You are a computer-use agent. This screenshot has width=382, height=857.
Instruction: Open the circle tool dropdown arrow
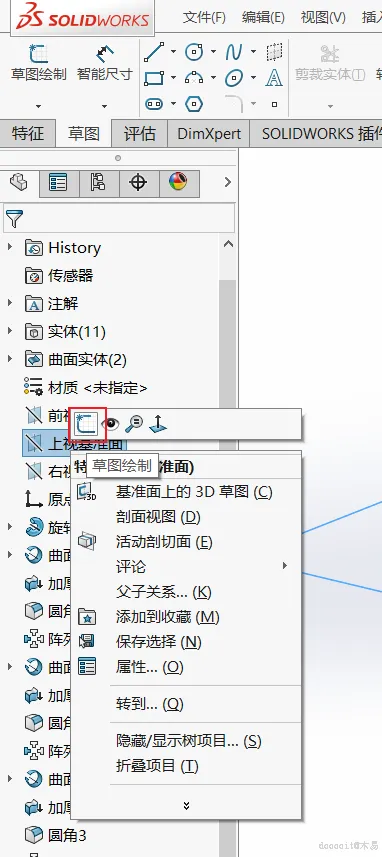213,52
